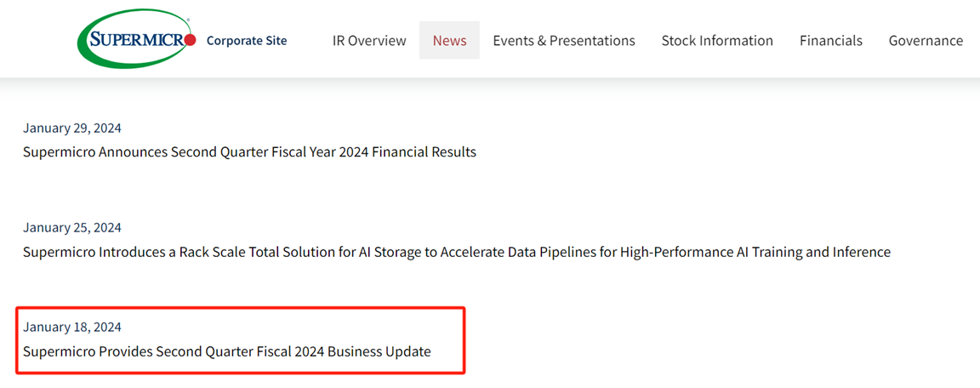Open the Corporate Site link
Screen dimensions: 980x388
[246, 41]
